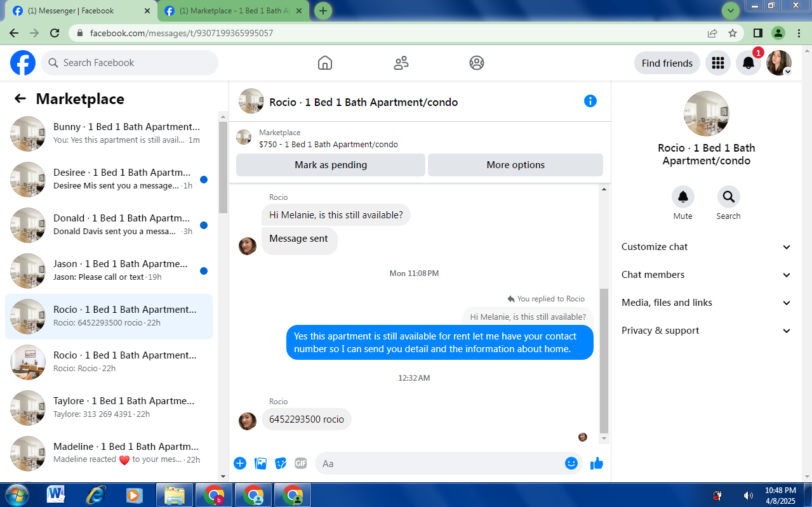
Task: Click '6452293500 rocio' message bubble
Action: (x=307, y=419)
